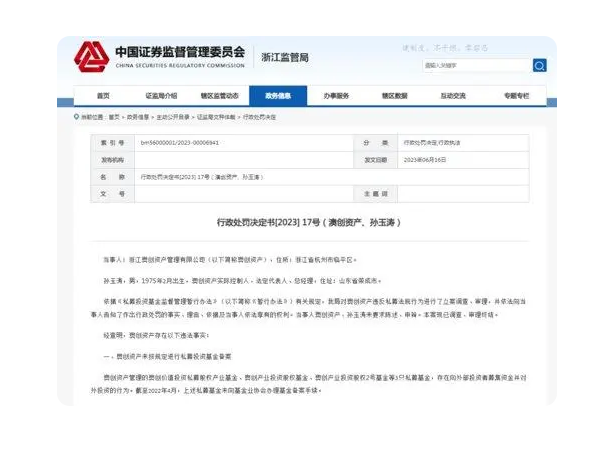Viewport: 600px width, 450px height.
Task: Click the blue search magnifier button
Action: (539, 65)
